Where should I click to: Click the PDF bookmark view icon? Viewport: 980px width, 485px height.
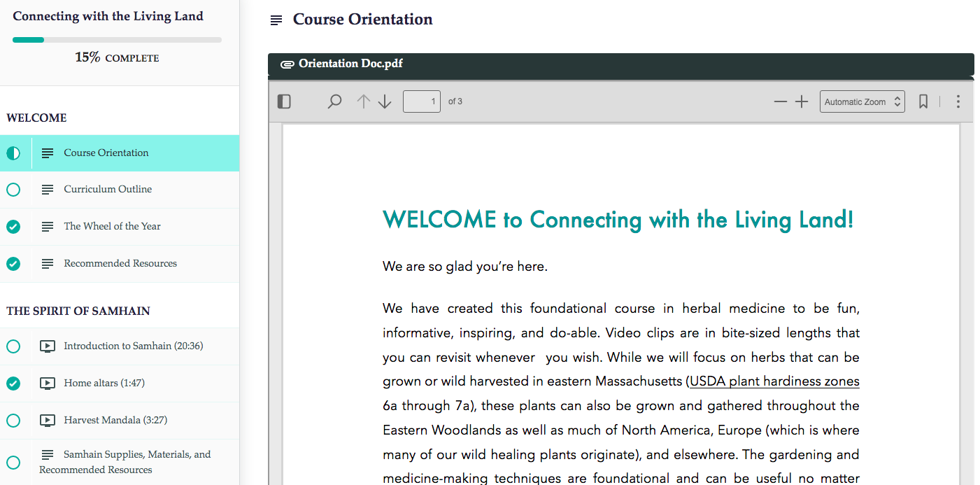[x=923, y=101]
